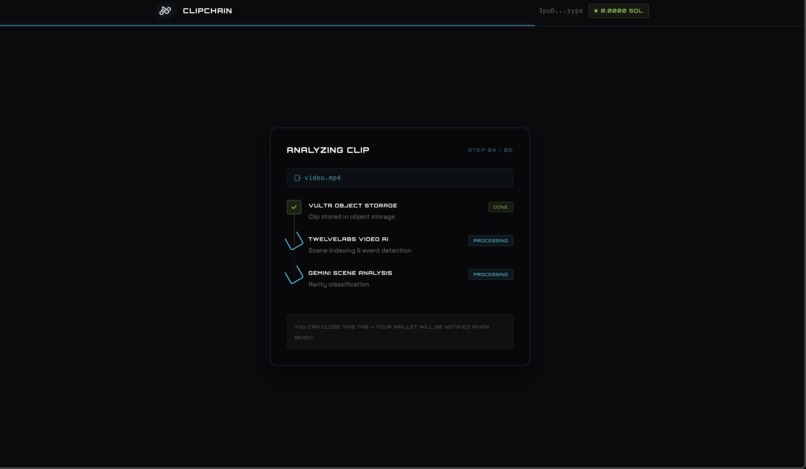Click the ANALYZING CLIP heading
Viewport: 806px width, 469px height.
328,150
